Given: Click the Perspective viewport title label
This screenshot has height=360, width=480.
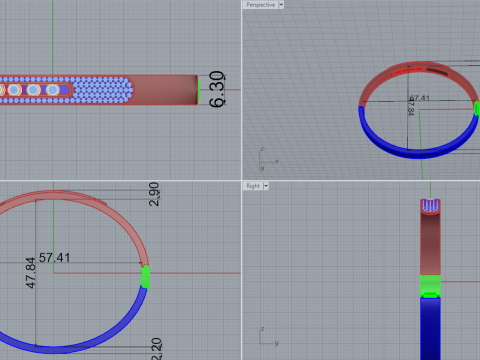Looking at the screenshot, I should (x=261, y=5).
